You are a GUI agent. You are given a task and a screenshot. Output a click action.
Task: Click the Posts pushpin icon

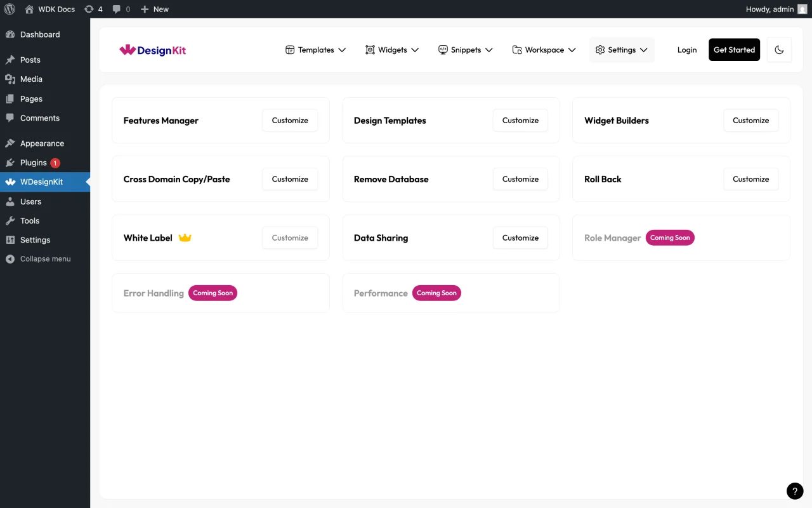[x=10, y=60]
